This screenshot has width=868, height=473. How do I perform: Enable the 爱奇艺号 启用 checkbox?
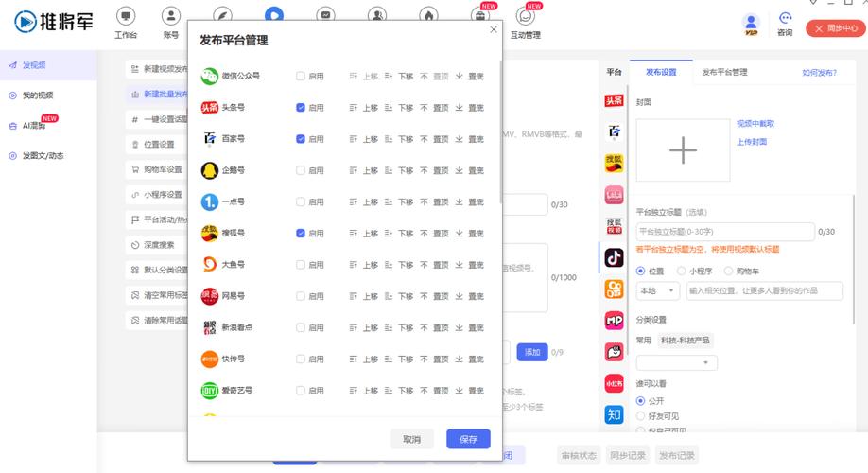coord(300,391)
